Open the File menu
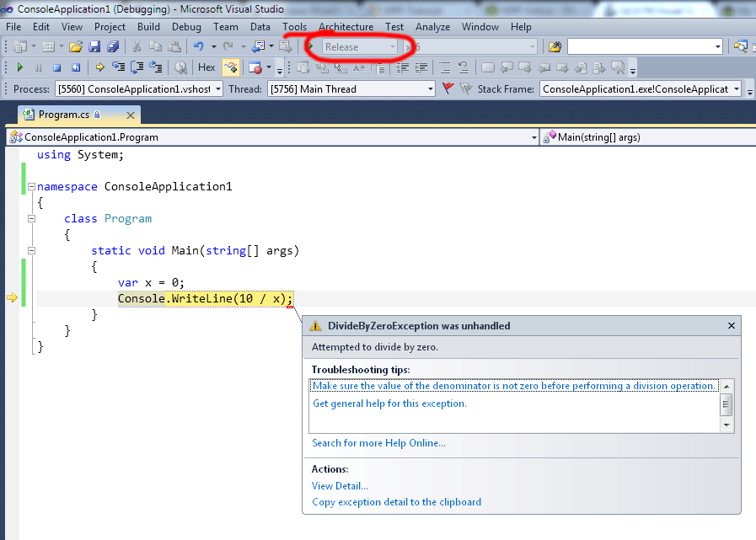This screenshot has height=540, width=756. point(13,27)
